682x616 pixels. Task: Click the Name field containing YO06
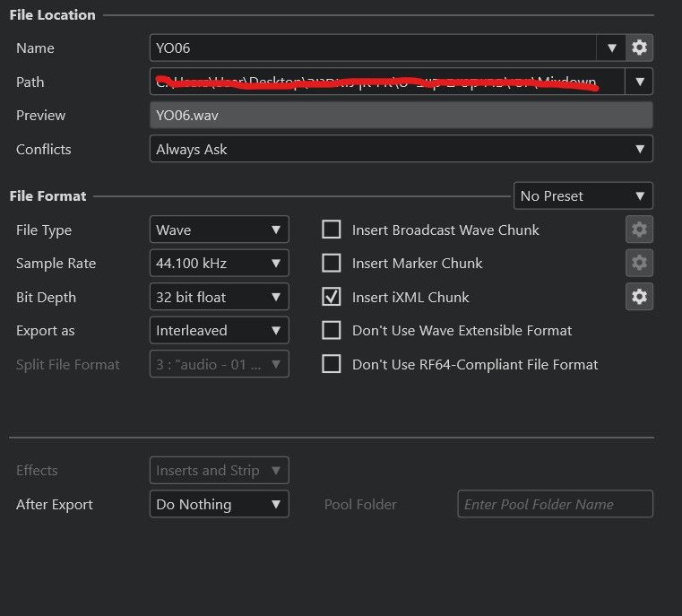(x=372, y=48)
